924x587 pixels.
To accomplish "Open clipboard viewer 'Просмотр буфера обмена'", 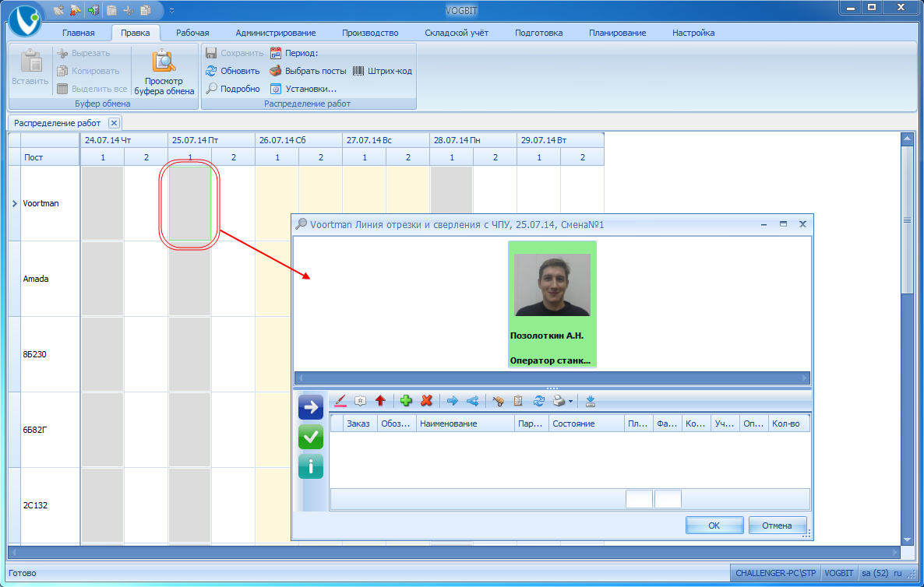I will coord(164,72).
